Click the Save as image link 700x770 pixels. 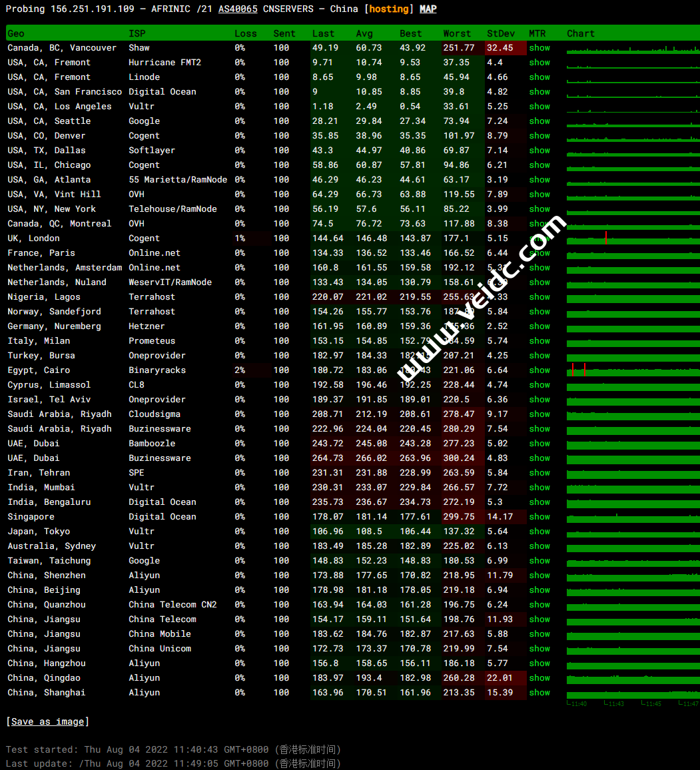47,721
